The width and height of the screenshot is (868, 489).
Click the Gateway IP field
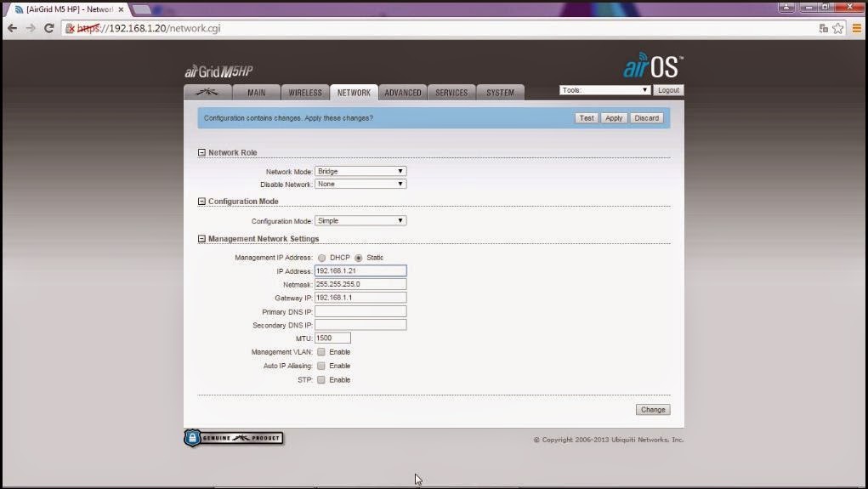360,298
